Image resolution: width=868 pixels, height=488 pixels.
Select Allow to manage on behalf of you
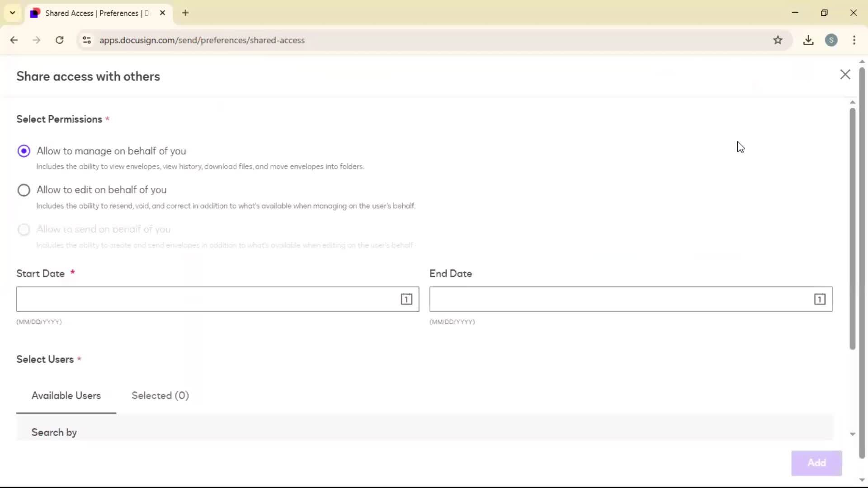tap(24, 151)
